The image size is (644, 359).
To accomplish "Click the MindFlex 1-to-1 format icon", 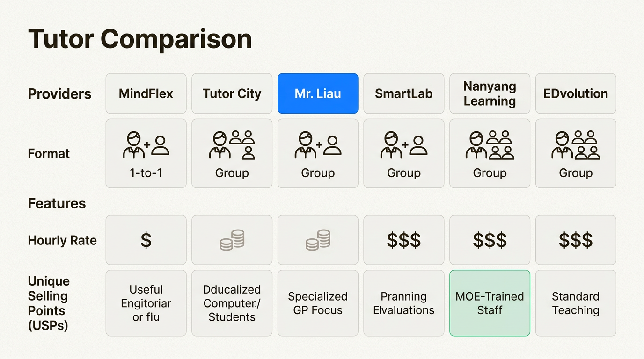I will click(x=146, y=145).
